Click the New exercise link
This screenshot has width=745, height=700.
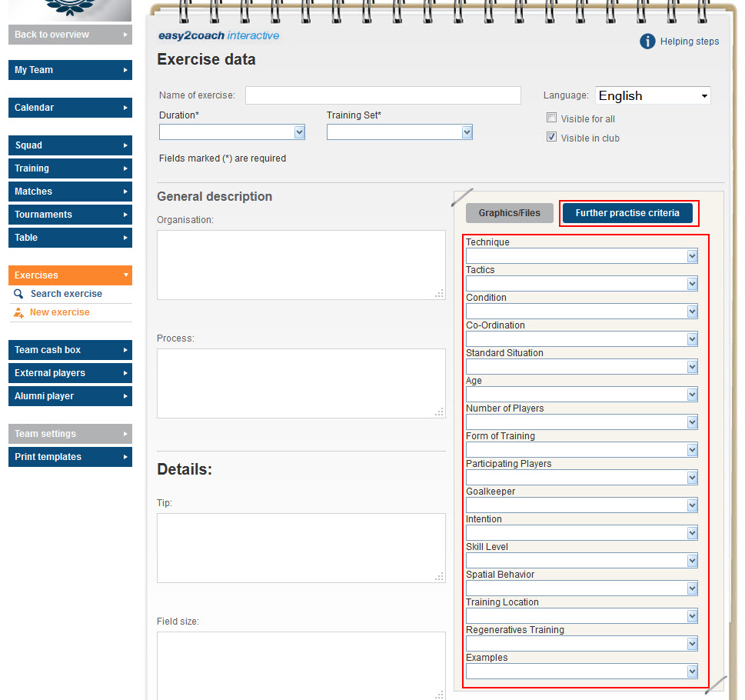[60, 312]
